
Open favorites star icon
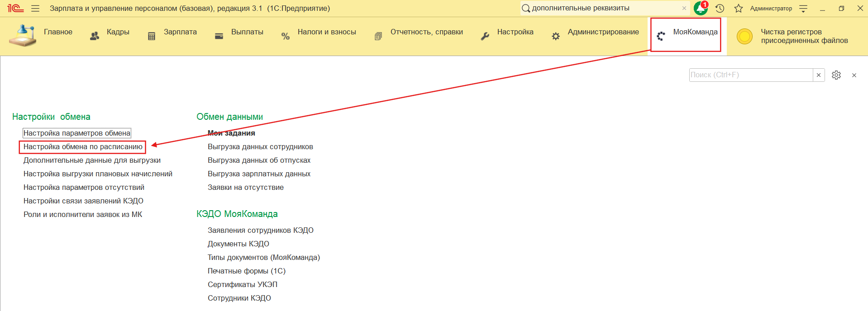pyautogui.click(x=739, y=9)
